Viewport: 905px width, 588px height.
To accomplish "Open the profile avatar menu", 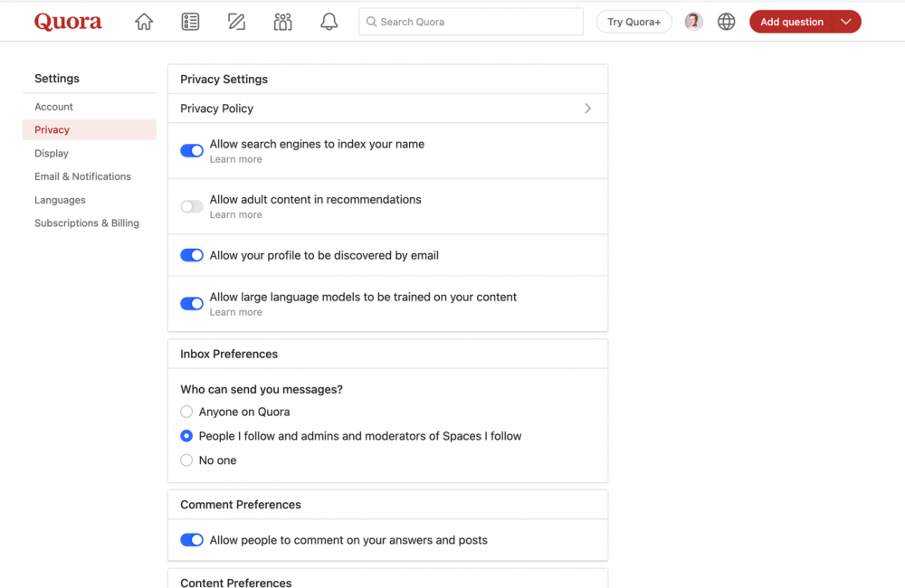I will pyautogui.click(x=694, y=22).
